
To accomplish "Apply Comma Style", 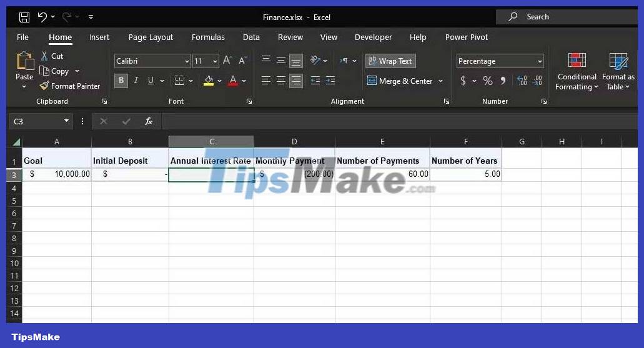I will click(x=503, y=81).
